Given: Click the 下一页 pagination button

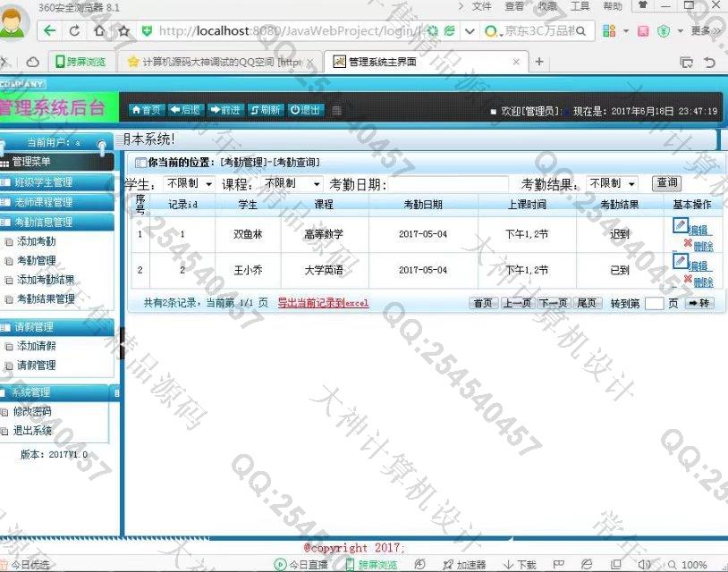Looking at the screenshot, I should [554, 303].
